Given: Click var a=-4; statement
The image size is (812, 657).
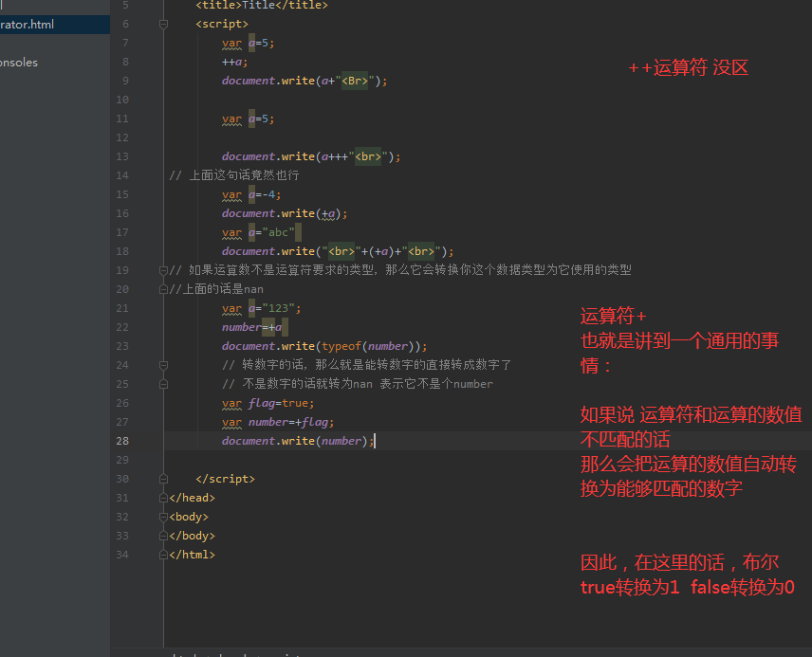Looking at the screenshot, I should coord(251,194).
